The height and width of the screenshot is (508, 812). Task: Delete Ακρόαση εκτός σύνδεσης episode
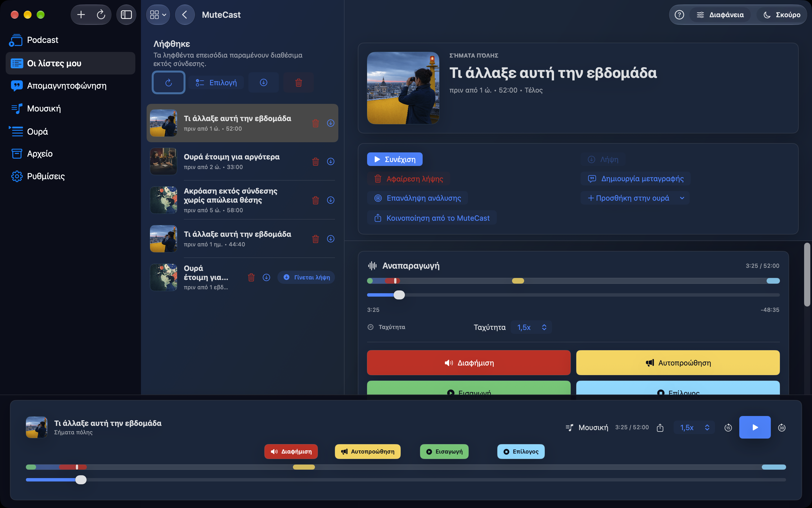pyautogui.click(x=315, y=200)
